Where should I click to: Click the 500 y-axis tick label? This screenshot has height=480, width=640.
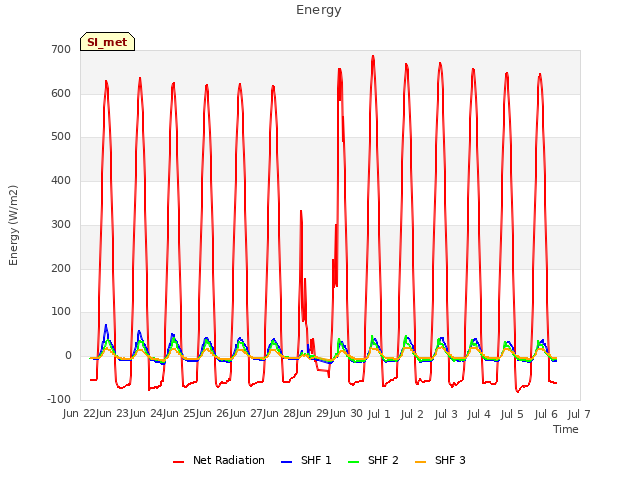tap(61, 137)
